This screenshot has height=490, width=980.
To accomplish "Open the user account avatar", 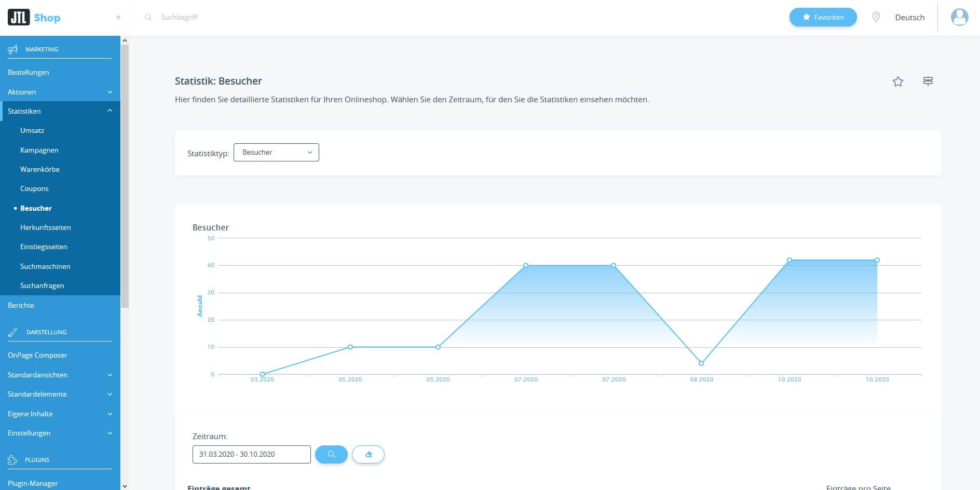I will click(x=959, y=17).
